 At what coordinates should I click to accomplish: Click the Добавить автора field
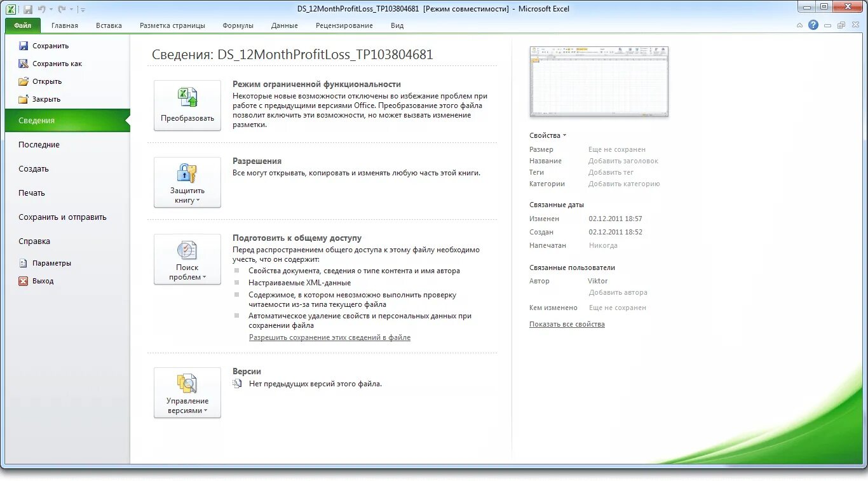point(618,292)
